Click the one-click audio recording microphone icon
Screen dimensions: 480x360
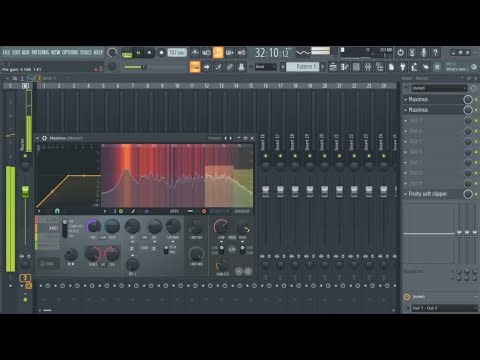[424, 52]
